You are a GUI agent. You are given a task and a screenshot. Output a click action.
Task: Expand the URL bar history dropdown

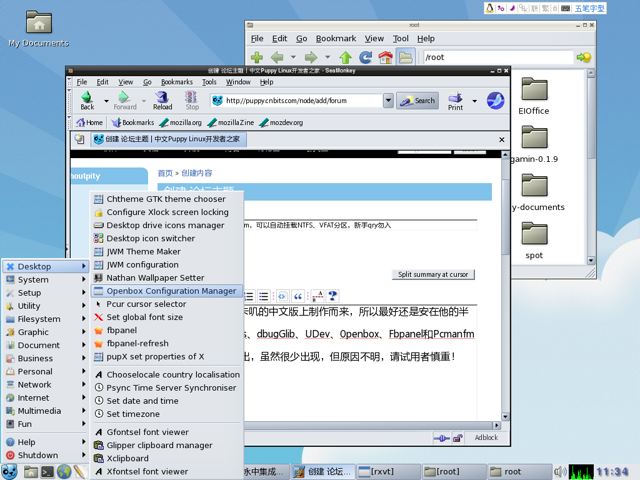click(x=388, y=100)
